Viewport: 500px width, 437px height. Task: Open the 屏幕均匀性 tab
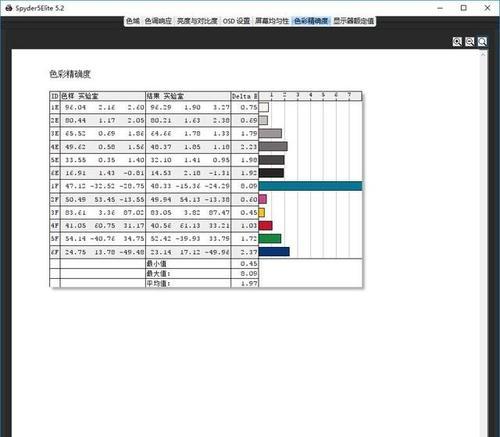(x=272, y=21)
